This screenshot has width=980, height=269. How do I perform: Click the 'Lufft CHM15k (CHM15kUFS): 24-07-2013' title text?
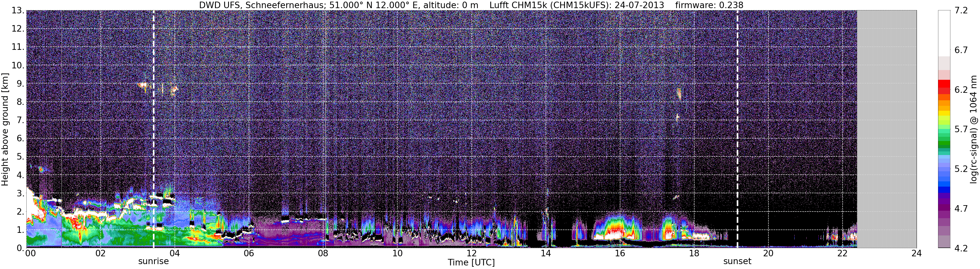point(577,5)
